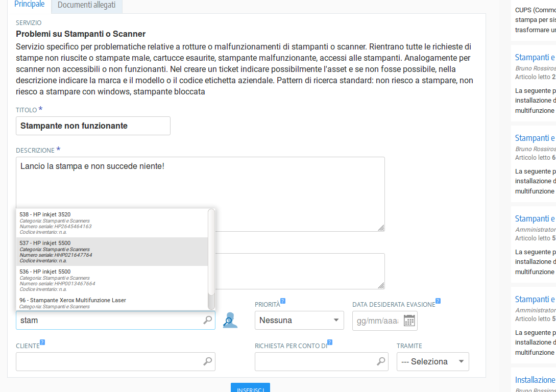The height and width of the screenshot is (392, 556).
Task: Select asset 538 - HP inkjet 3520
Action: (112, 223)
